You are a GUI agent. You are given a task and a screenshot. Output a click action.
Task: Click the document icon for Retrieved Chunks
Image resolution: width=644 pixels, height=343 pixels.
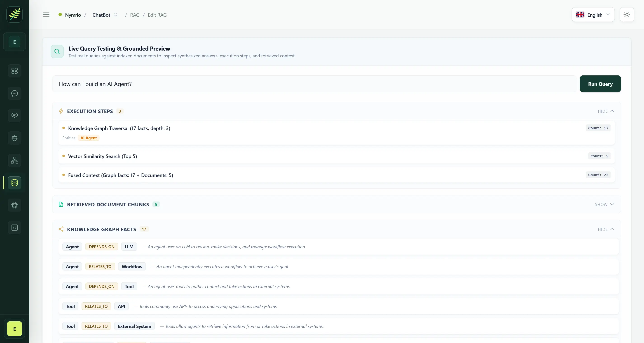pyautogui.click(x=61, y=205)
